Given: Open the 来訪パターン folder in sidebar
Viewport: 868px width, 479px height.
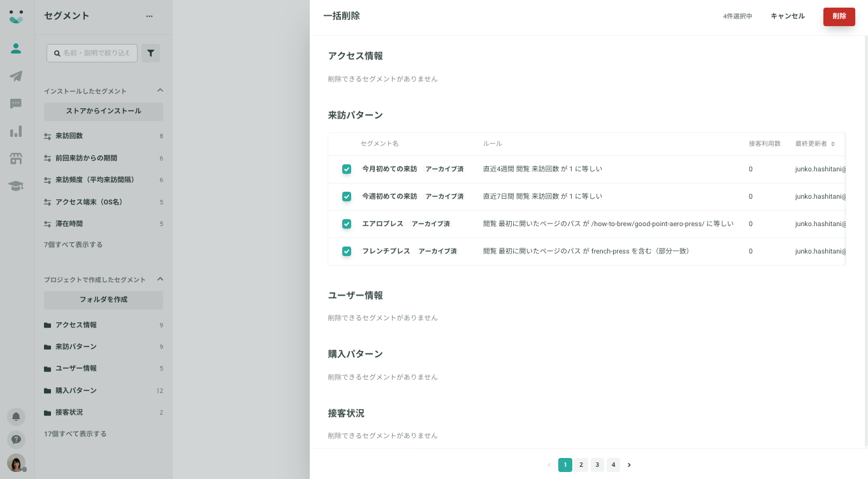Looking at the screenshot, I should coord(103,347).
